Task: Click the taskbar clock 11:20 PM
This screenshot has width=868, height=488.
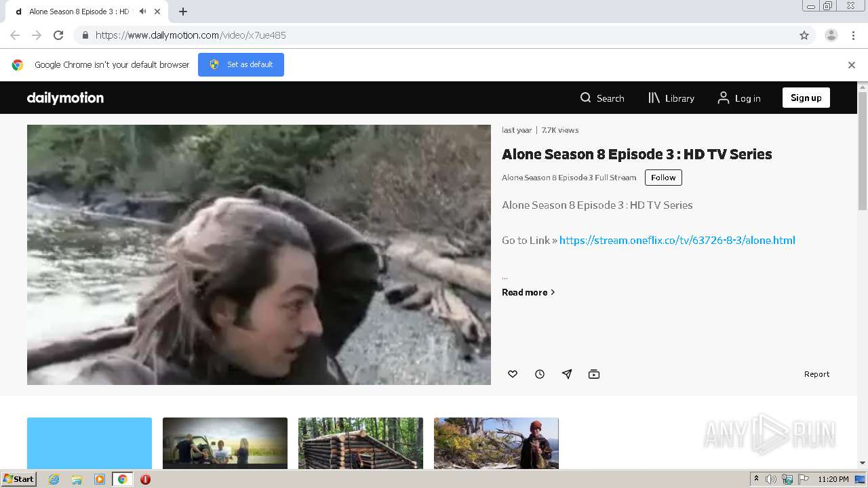Action: (x=833, y=479)
